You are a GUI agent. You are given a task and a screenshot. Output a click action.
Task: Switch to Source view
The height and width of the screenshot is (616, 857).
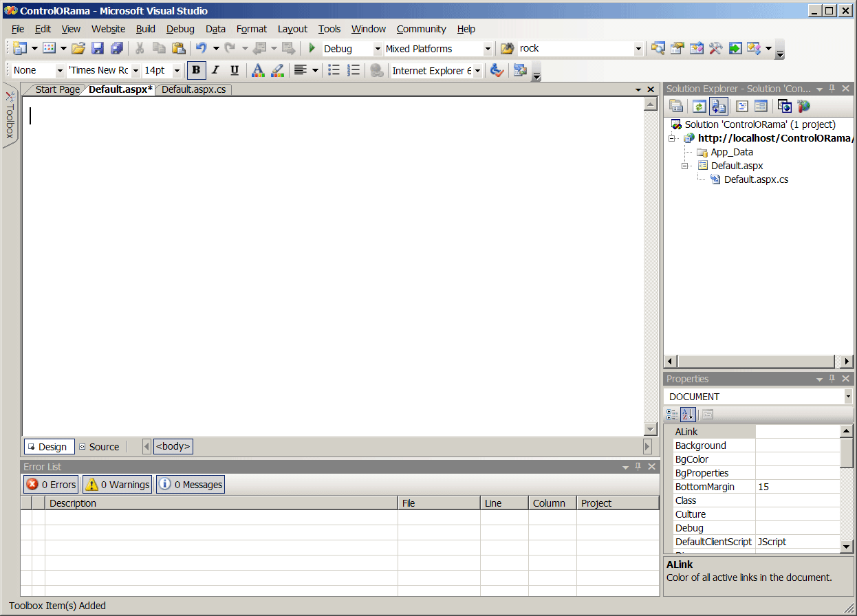[99, 447]
